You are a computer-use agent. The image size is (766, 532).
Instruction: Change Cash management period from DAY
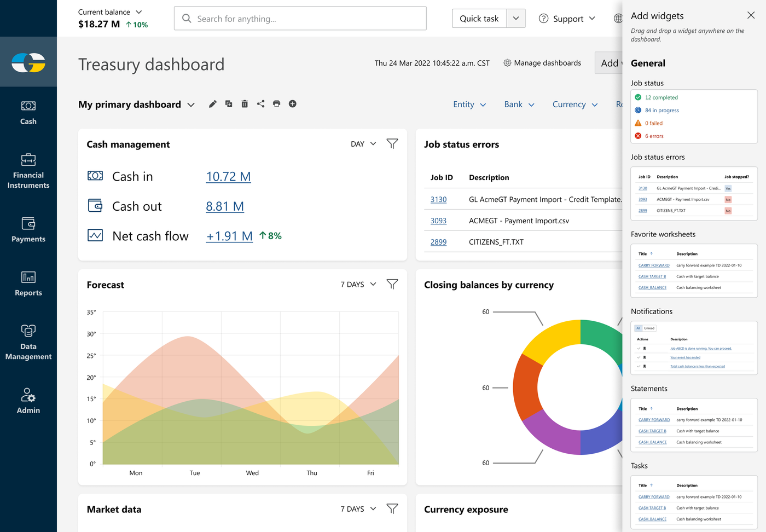[x=363, y=143]
